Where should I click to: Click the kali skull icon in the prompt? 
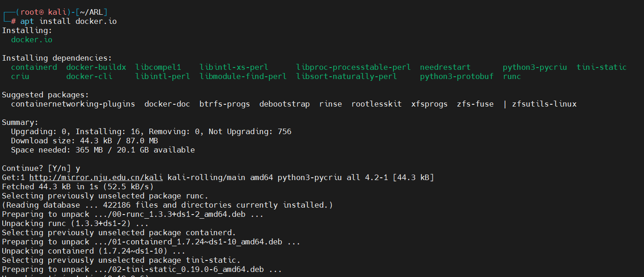[x=41, y=12]
